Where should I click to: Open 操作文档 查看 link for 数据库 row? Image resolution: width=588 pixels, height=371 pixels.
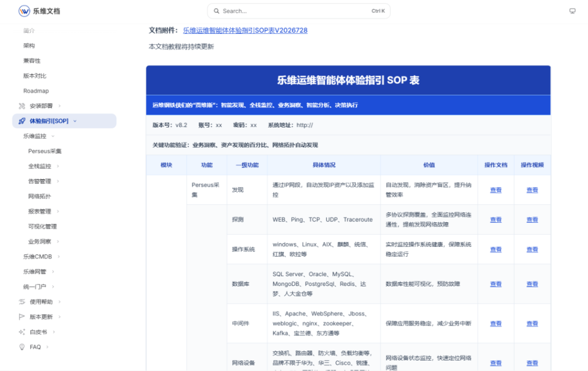point(496,284)
